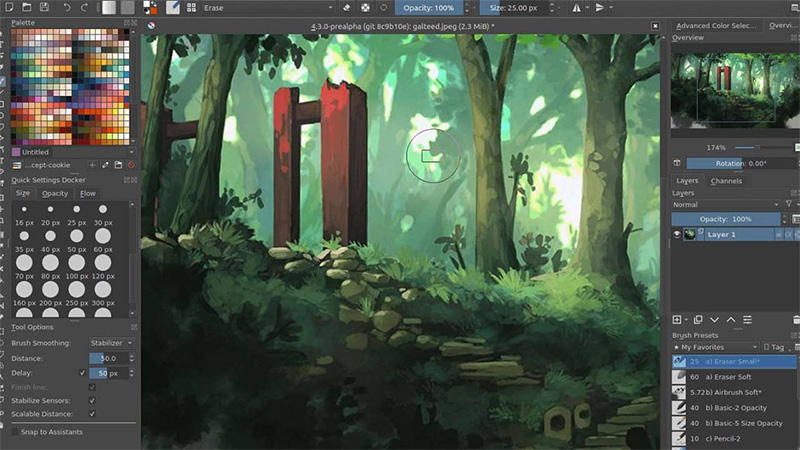Switch to the Overview docker tab
Screen dimensions: 800x450
click(x=783, y=26)
